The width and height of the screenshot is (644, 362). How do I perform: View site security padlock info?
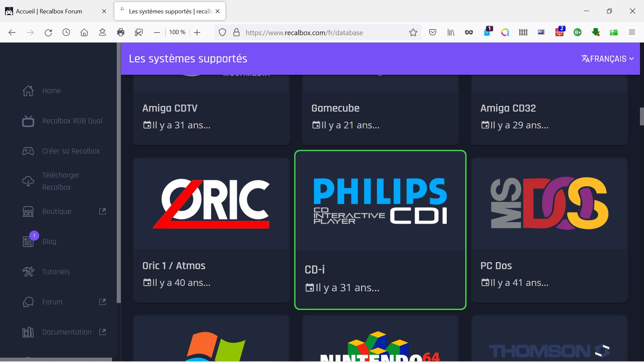pyautogui.click(x=236, y=33)
